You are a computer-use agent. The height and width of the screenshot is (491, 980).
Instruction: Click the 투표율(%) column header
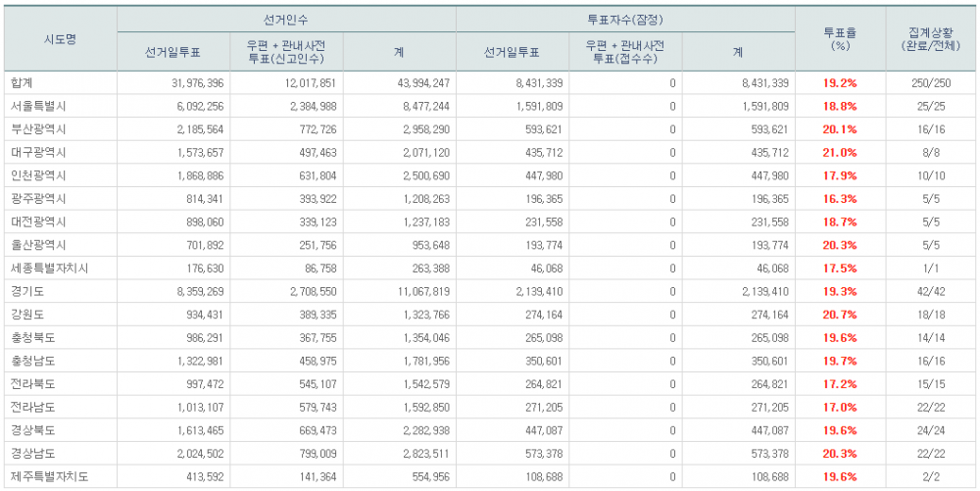[840, 39]
